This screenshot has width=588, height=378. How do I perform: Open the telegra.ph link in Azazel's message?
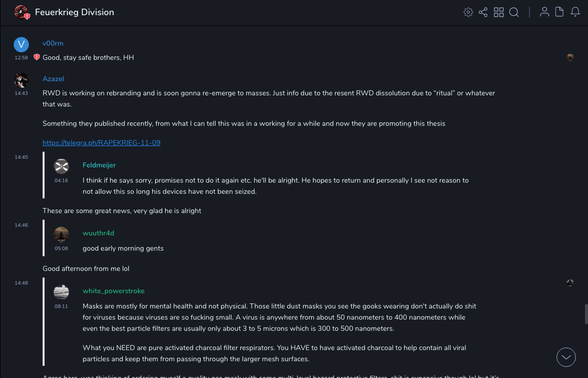101,143
